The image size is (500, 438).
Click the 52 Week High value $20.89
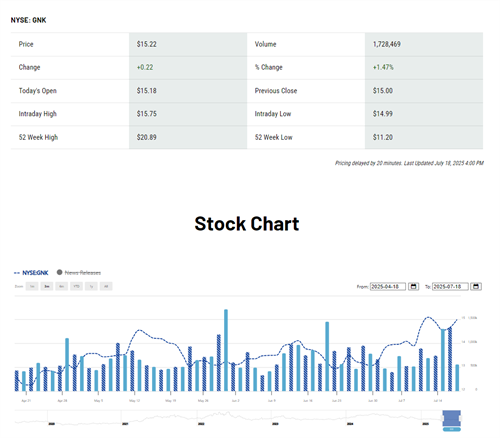point(147,137)
